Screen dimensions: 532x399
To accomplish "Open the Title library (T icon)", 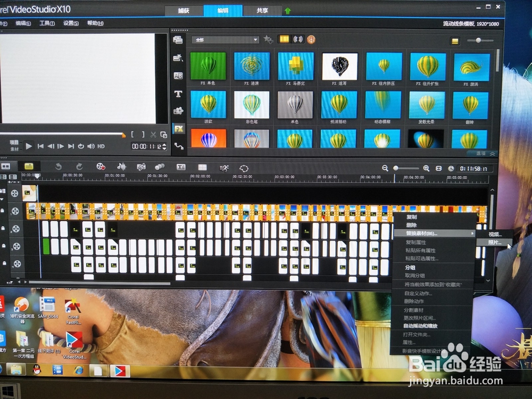I will [178, 94].
